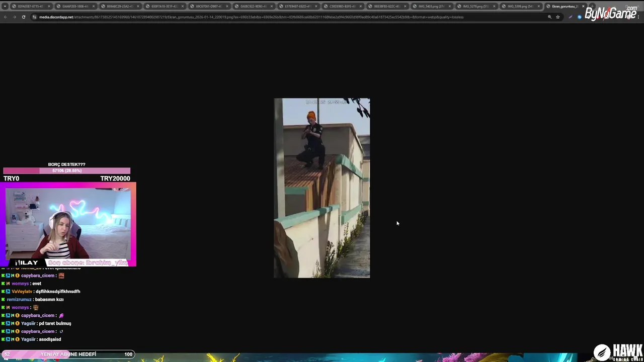Click the BORÇ DESTEK donation progress bar
Image resolution: width=644 pixels, height=362 pixels.
click(66, 171)
